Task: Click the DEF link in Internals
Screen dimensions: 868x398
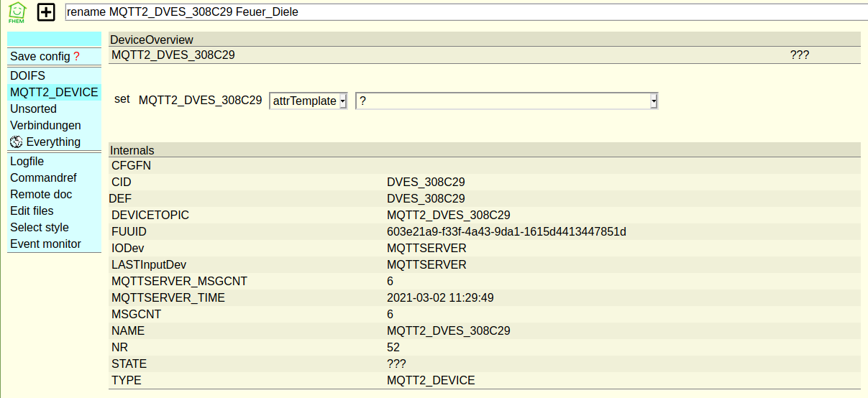Action: [120, 198]
